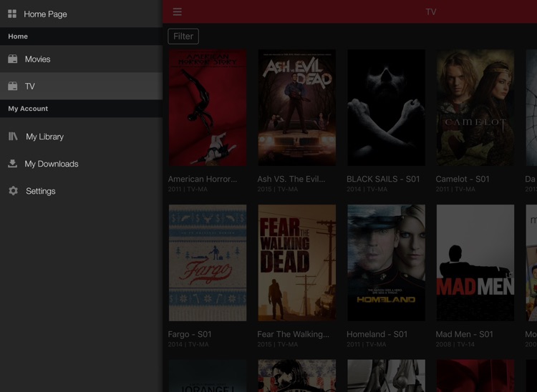Screen dimensions: 537x392
Task: Click the 'American Horror...' title text
Action: pyautogui.click(x=203, y=179)
